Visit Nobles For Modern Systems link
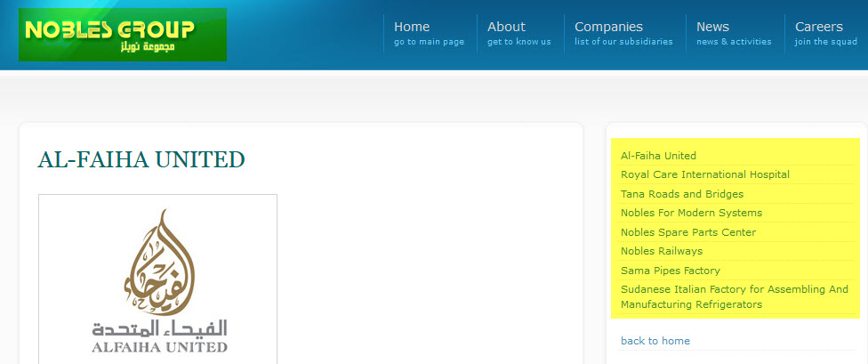This screenshot has height=364, width=868. (691, 213)
